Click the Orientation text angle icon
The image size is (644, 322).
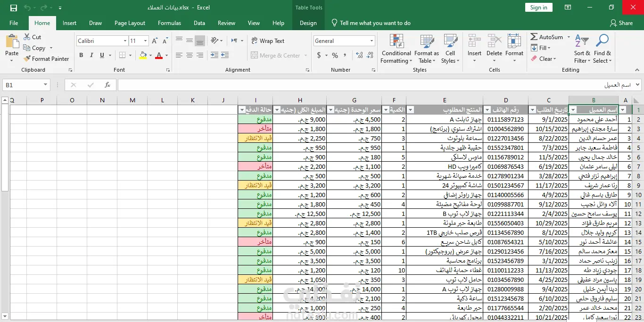coord(215,41)
